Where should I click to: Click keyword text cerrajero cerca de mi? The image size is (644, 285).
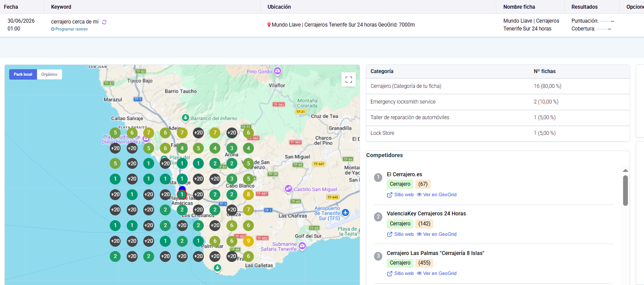click(75, 22)
